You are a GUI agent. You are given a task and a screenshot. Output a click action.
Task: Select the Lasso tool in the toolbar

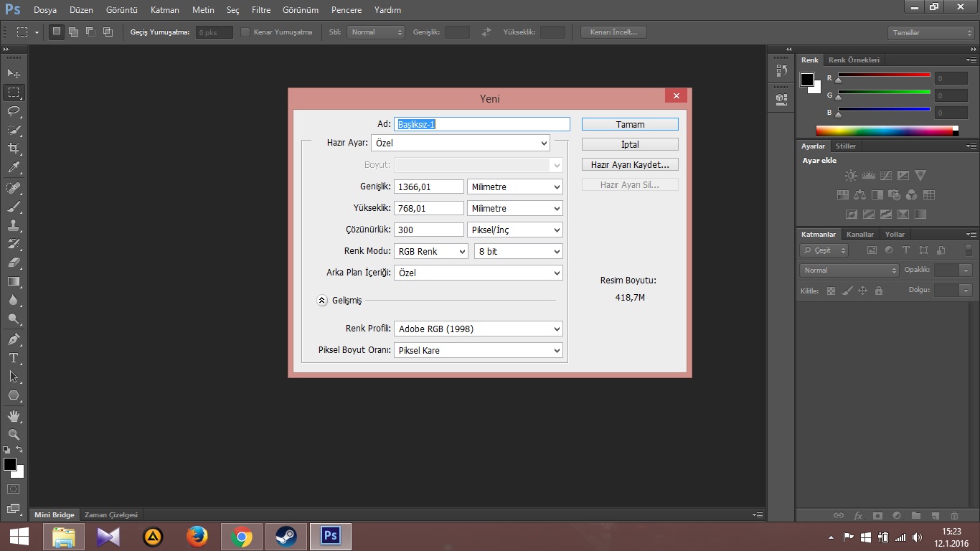[x=14, y=111]
